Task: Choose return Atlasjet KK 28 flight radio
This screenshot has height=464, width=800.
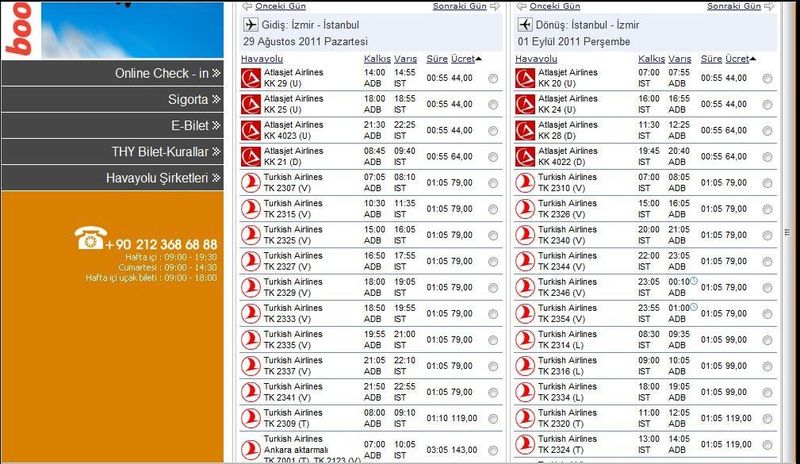Action: coord(767,131)
